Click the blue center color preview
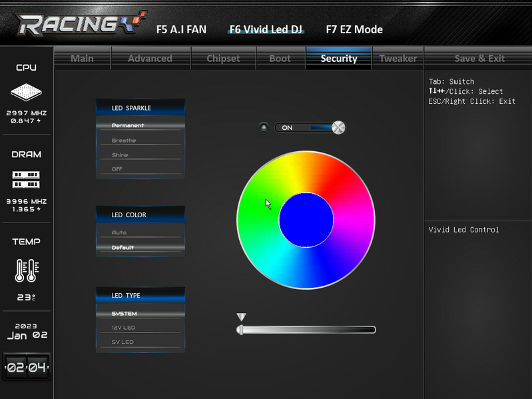This screenshot has width=532, height=399. click(306, 220)
